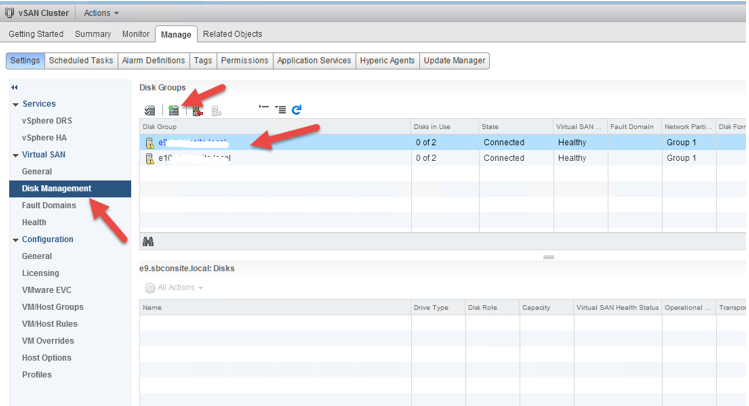The width and height of the screenshot is (749, 406).
Task: Select Disk Management in the sidebar
Action: click(70, 189)
